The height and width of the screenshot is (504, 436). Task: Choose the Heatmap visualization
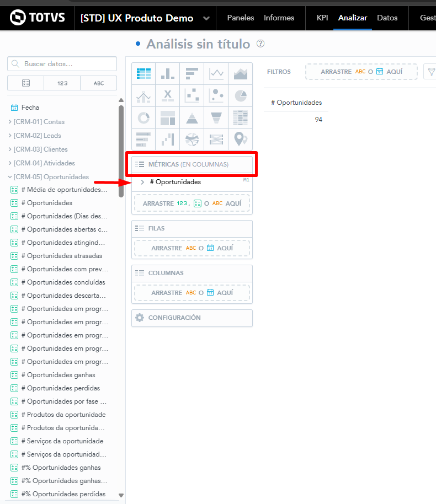coord(241,117)
